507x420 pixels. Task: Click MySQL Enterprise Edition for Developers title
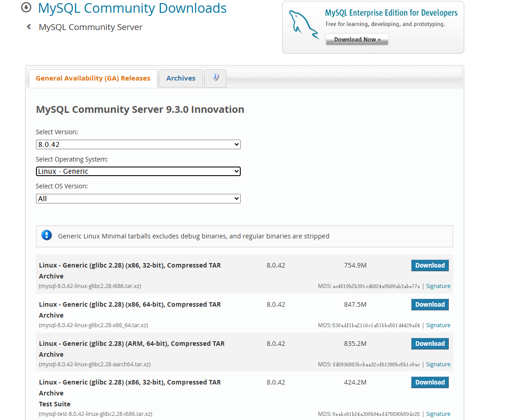click(391, 13)
